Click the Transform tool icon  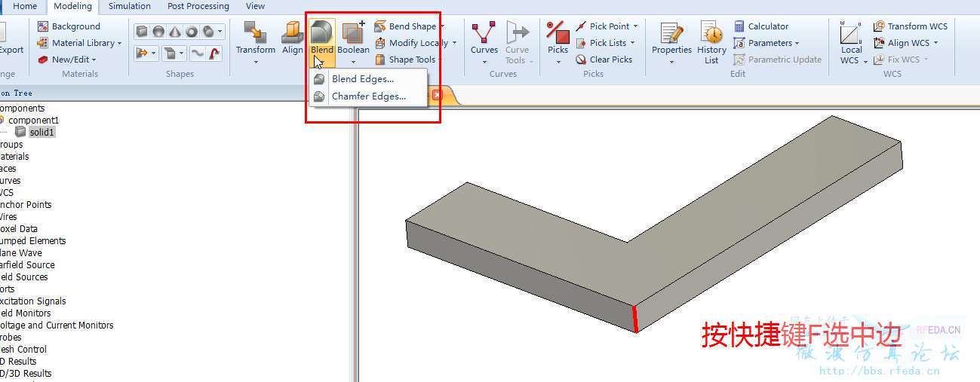point(256,33)
